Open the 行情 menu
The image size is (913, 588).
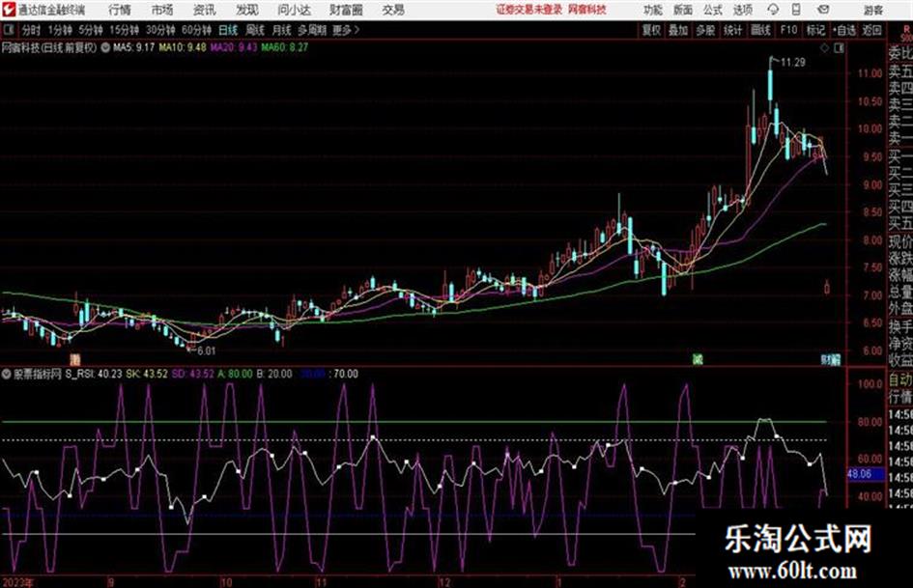coord(120,10)
